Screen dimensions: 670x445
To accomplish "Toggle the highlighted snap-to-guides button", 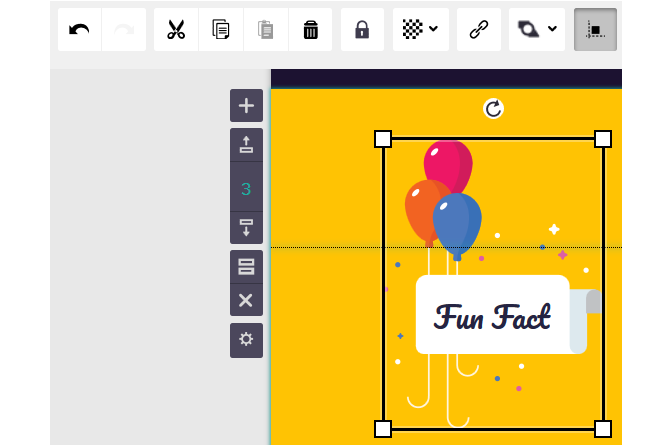I will click(x=595, y=29).
